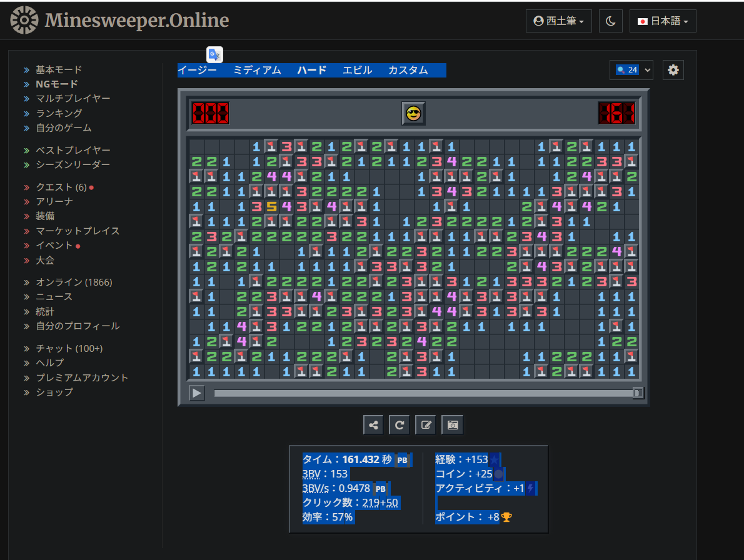Open イベント in the sidebar
The width and height of the screenshot is (744, 560).
pos(54,245)
